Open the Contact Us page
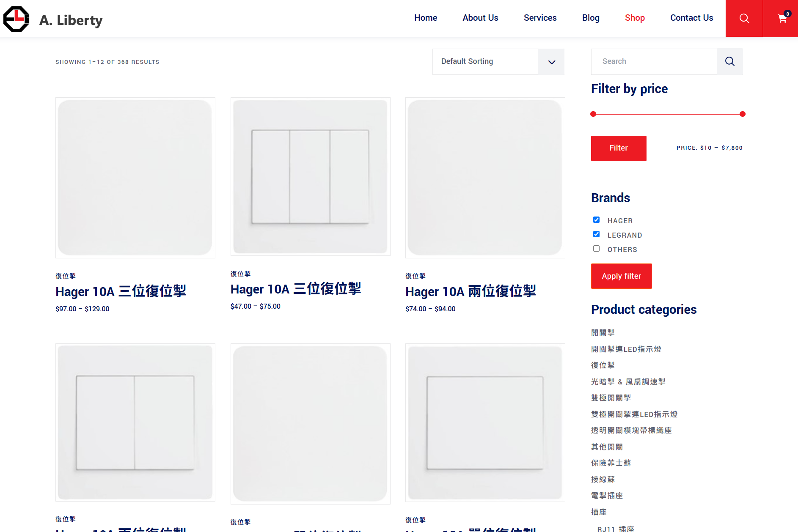Image resolution: width=798 pixels, height=532 pixels. coord(691,18)
